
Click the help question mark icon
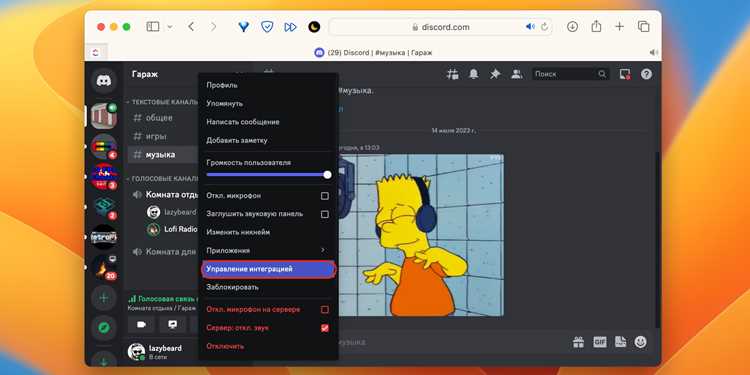point(646,74)
